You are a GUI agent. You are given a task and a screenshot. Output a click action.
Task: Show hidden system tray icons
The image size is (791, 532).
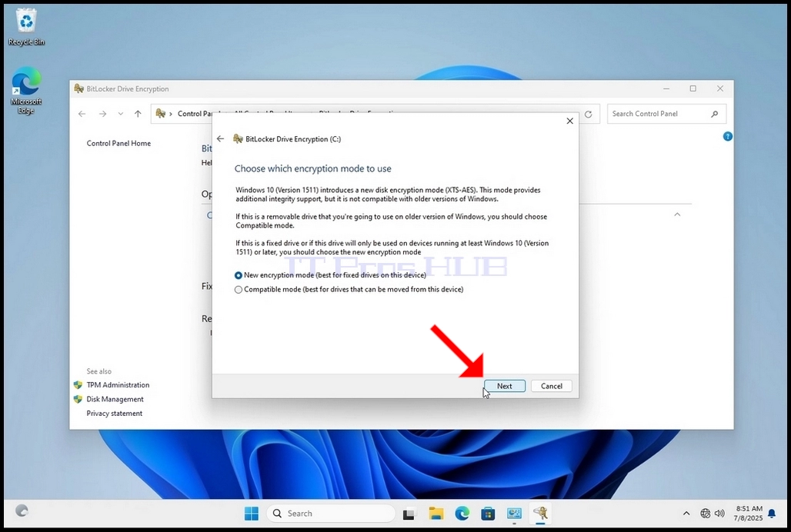coord(686,514)
